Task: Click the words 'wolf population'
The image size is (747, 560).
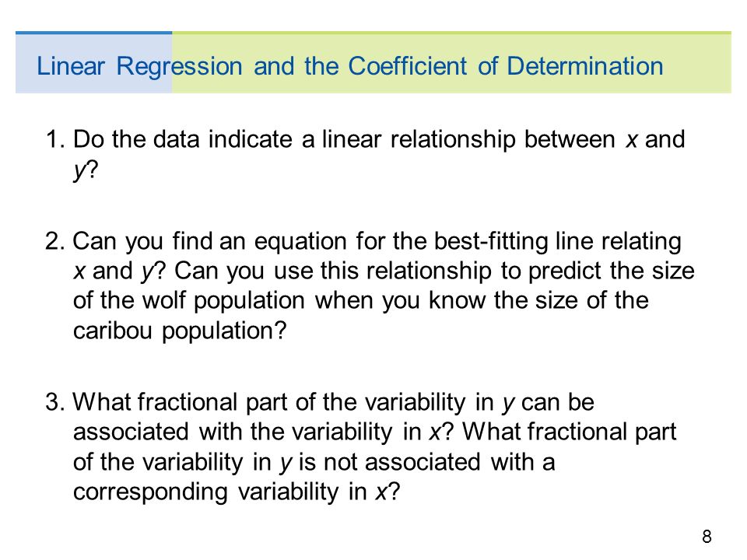Action: [x=223, y=302]
